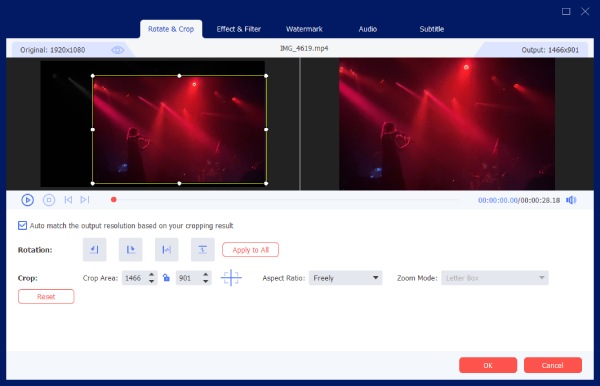
Task: Open the Subtitle tab
Action: (x=432, y=29)
